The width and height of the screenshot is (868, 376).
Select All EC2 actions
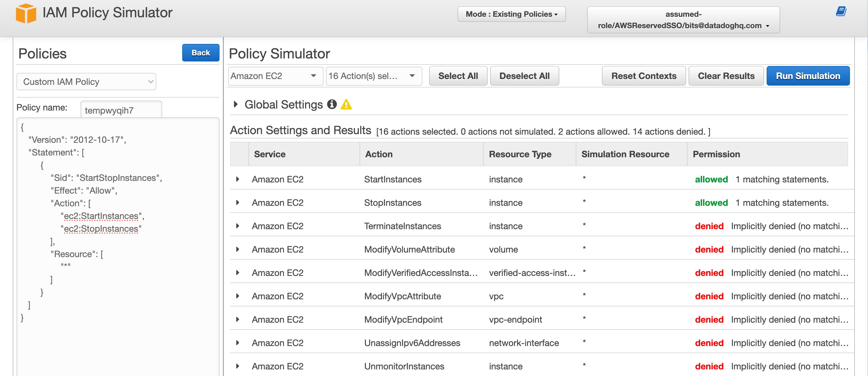click(458, 76)
